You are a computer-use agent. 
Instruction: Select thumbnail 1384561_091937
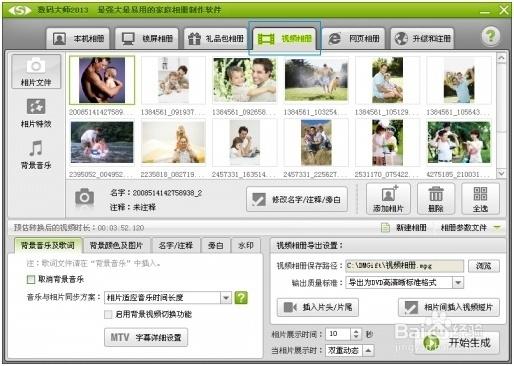pyautogui.click(x=173, y=80)
